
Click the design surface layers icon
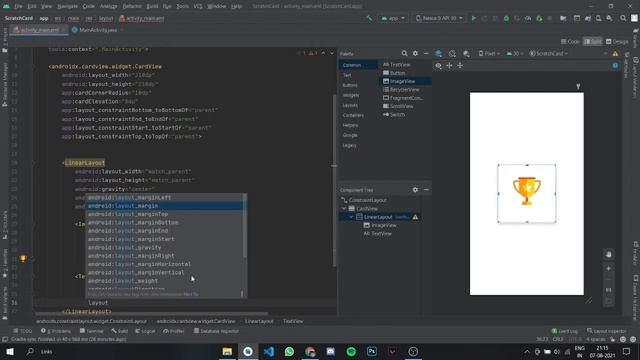pos(438,53)
